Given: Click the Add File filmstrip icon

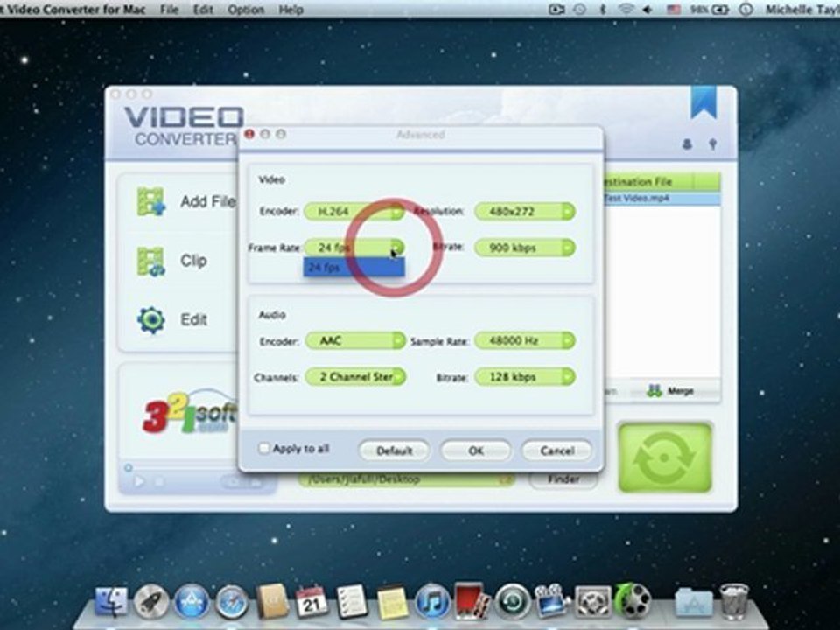Looking at the screenshot, I should 151,201.
